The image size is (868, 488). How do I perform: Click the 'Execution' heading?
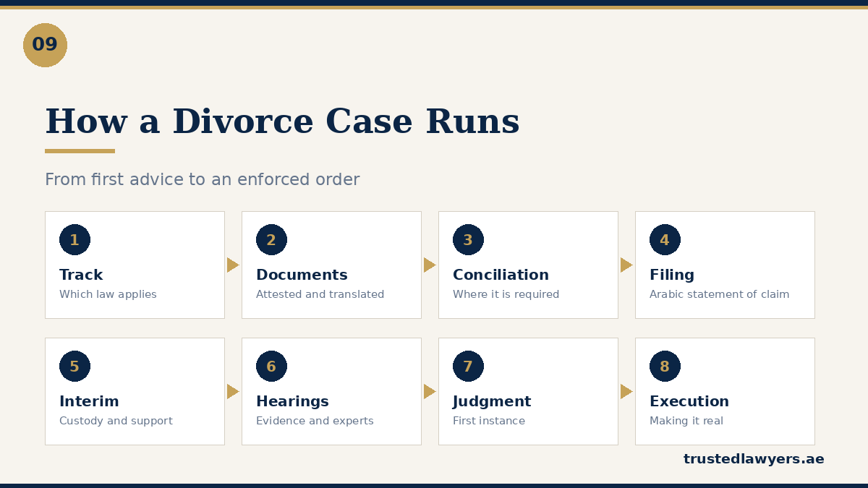(x=689, y=401)
